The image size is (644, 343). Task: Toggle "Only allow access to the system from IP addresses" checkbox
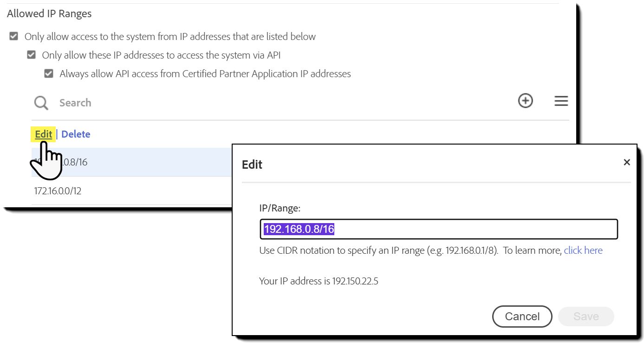coord(13,36)
